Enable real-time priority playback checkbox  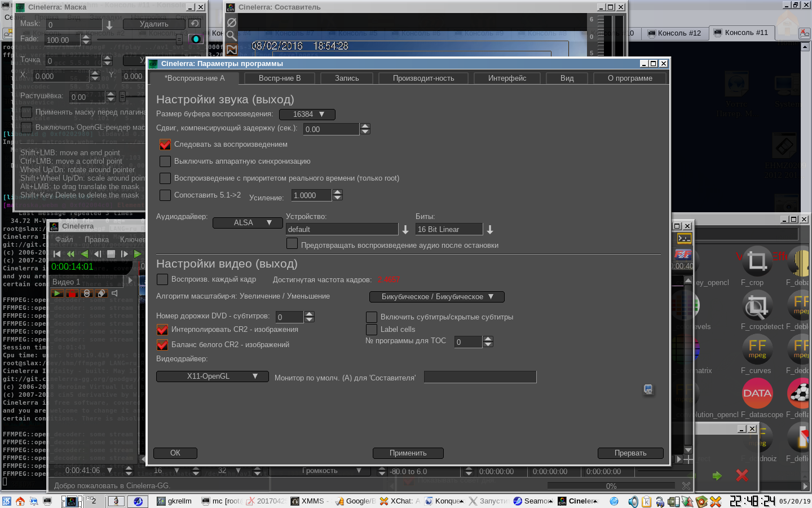point(165,178)
